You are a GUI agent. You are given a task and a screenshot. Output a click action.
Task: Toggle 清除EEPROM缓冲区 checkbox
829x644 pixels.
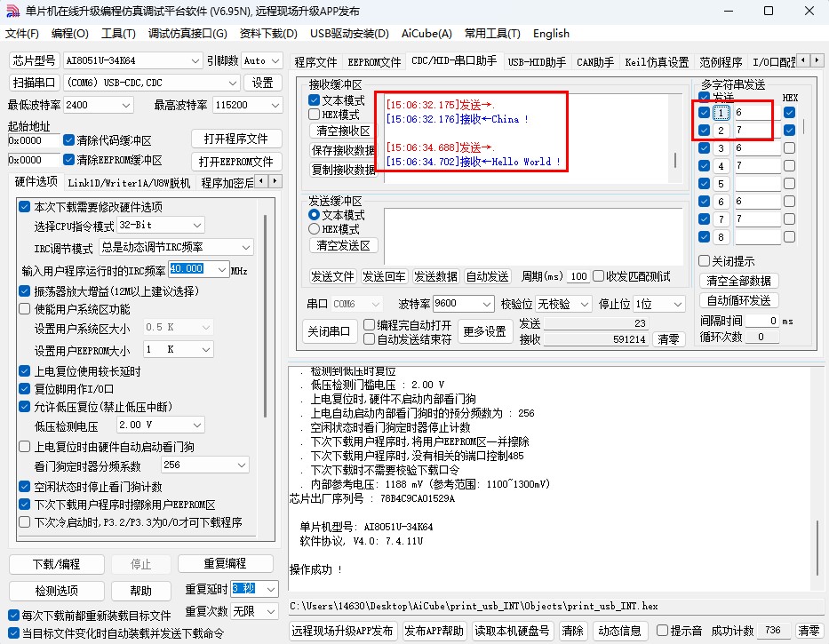coord(68,159)
